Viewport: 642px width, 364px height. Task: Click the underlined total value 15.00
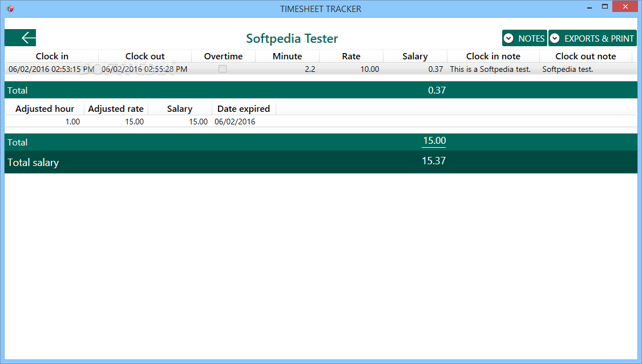(x=434, y=141)
